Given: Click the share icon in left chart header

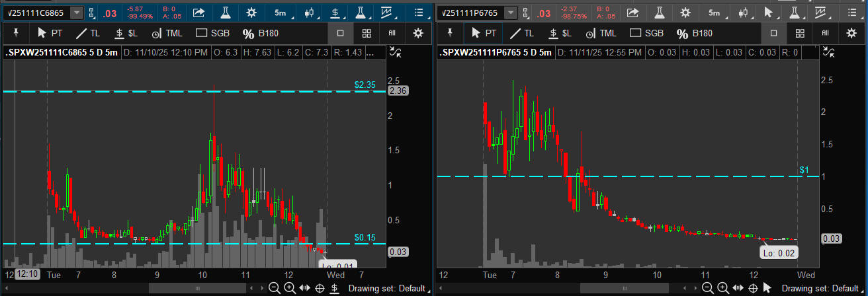Looking at the screenshot, I should (198, 13).
